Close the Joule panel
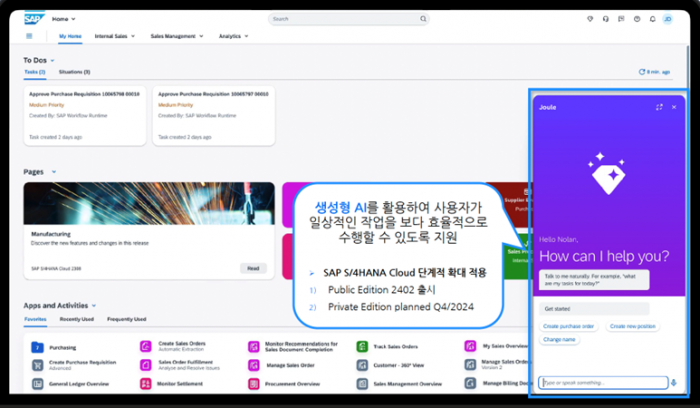Viewport: 700px width, 408px height. (x=674, y=107)
